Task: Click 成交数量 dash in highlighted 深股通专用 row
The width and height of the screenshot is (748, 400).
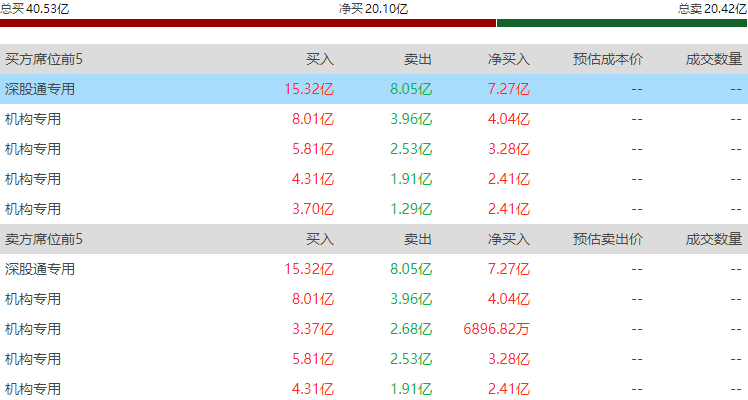Action: [x=736, y=89]
